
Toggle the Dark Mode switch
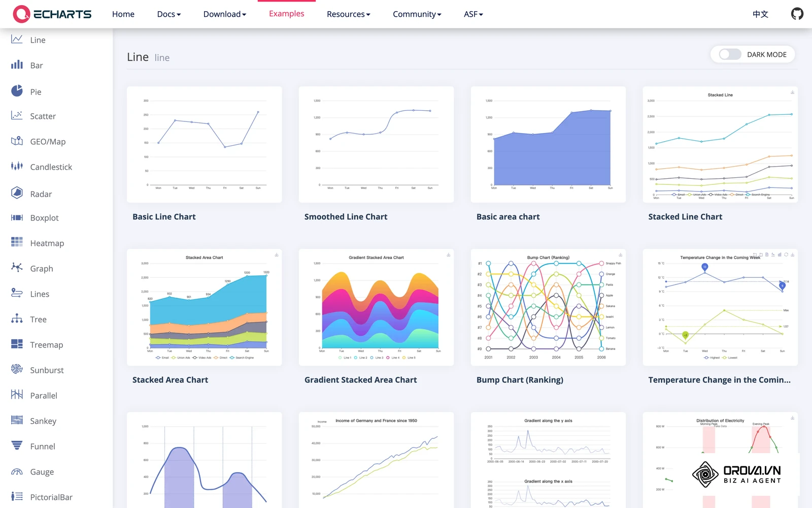(x=730, y=54)
